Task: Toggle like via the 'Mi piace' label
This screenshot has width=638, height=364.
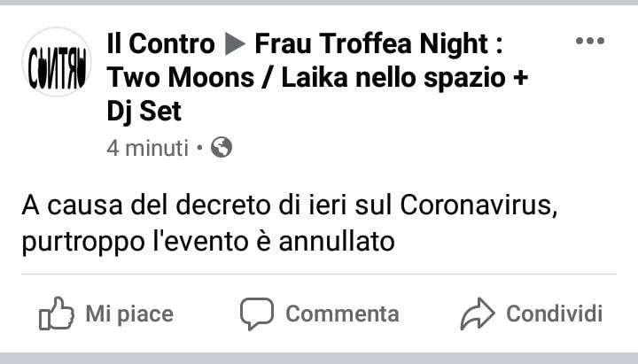Action: (129, 314)
